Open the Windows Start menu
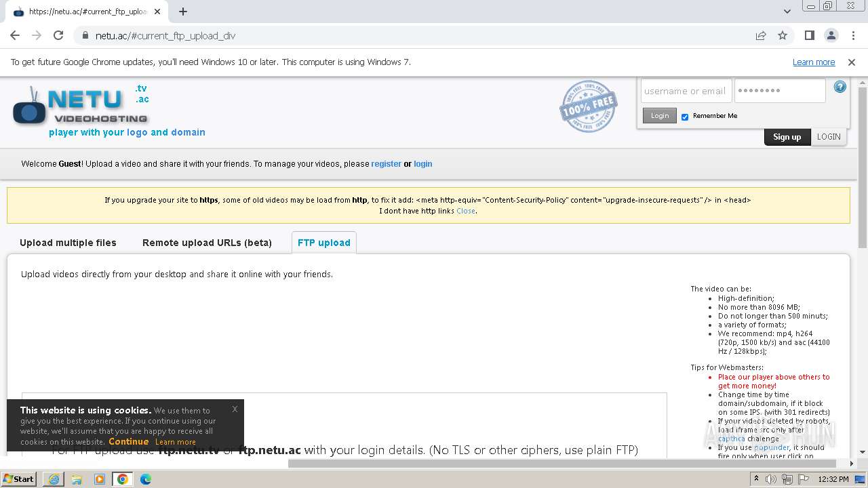 [x=19, y=479]
